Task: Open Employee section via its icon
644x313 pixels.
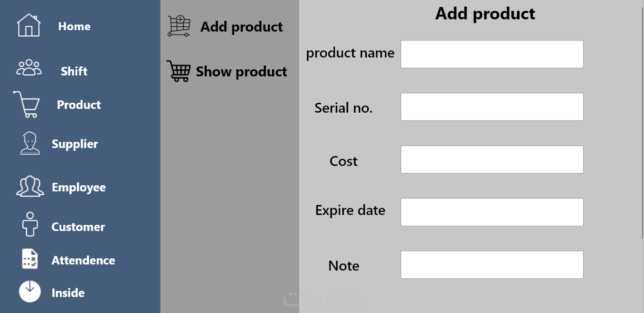Action: pos(30,186)
